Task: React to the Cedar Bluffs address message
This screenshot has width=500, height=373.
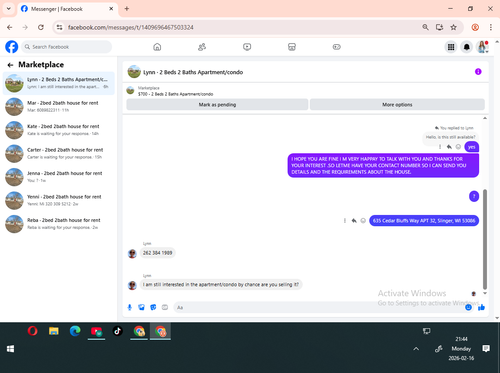Action: tap(363, 221)
